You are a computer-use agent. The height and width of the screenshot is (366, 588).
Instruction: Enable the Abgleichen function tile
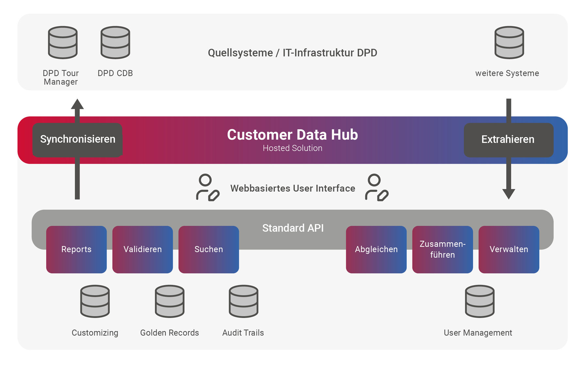[x=376, y=249]
